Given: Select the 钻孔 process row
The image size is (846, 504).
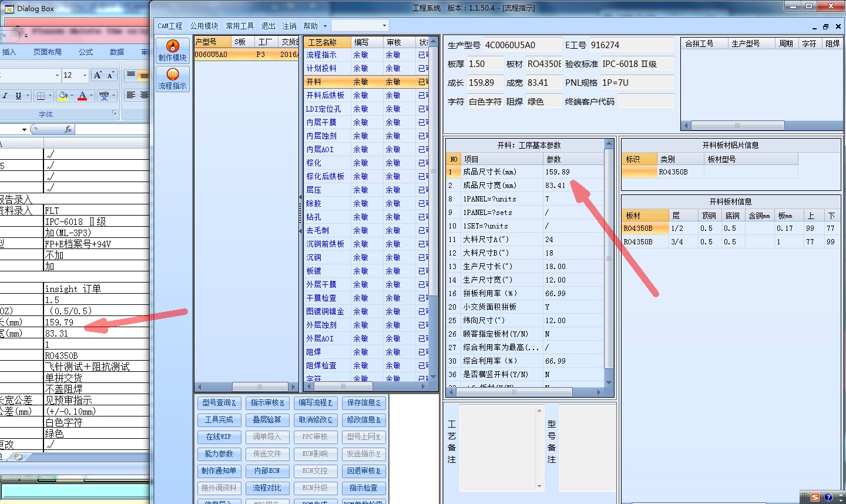Looking at the screenshot, I should [366, 217].
